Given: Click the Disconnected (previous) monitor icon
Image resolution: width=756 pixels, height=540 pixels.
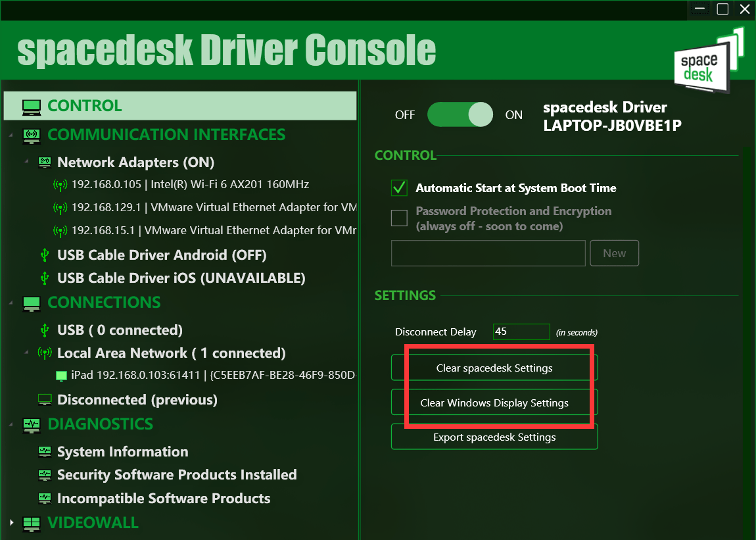Looking at the screenshot, I should coord(44,400).
